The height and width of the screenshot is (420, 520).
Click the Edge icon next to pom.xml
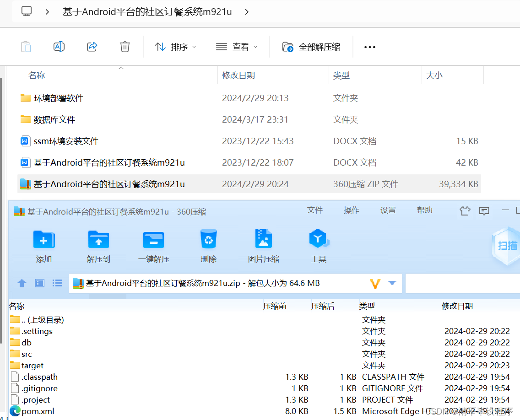[x=15, y=411]
